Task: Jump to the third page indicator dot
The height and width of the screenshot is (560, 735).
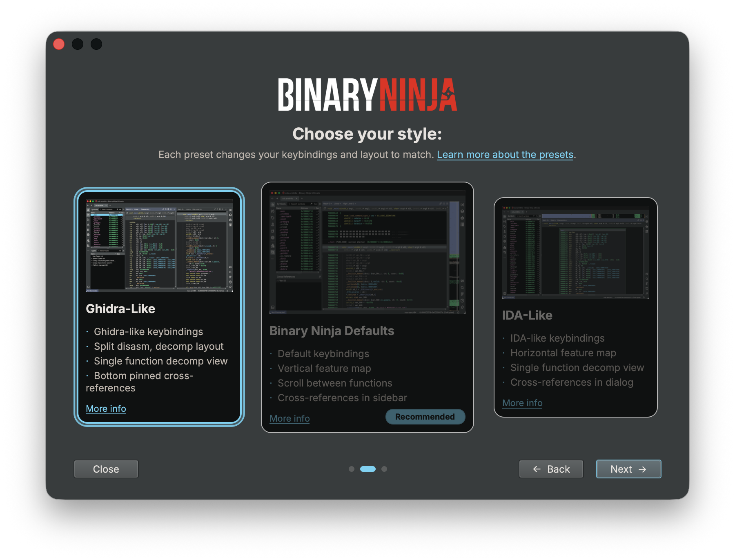Action: tap(384, 469)
